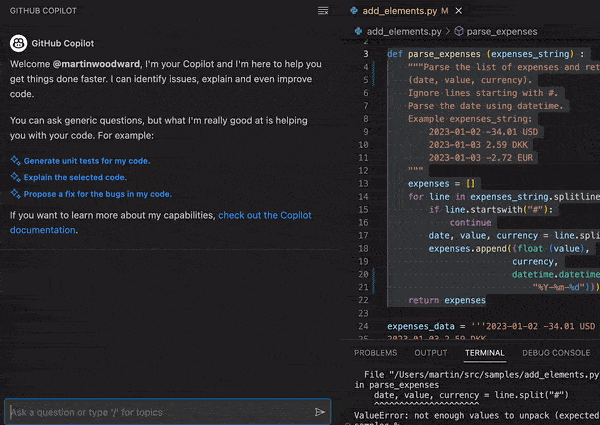Select the TERMINAL panel tab
Viewport: 600px width, 425px height.
click(x=484, y=353)
